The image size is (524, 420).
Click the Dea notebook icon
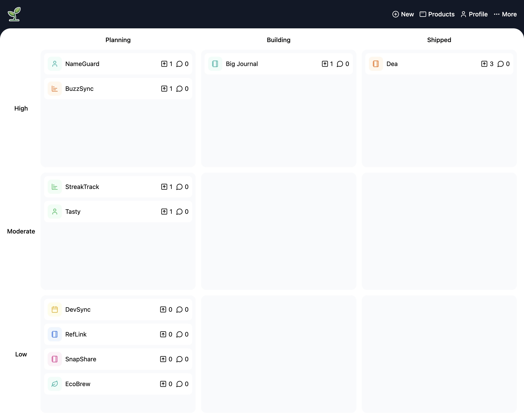click(376, 64)
